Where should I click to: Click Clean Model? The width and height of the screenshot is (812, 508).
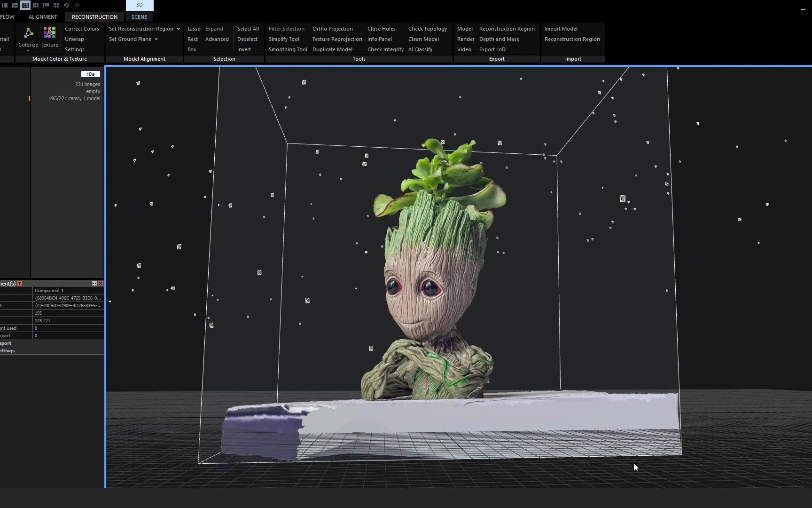click(423, 39)
